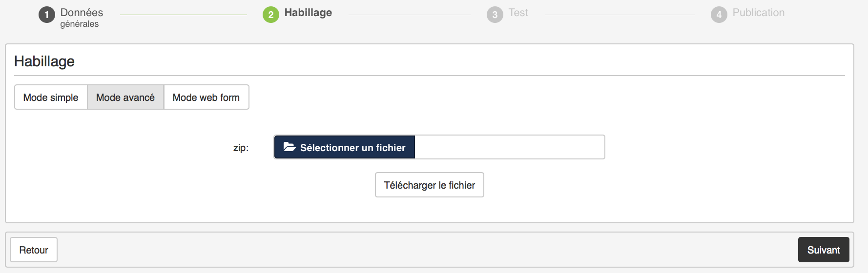
Task: Click the empty file name field
Action: tap(509, 147)
